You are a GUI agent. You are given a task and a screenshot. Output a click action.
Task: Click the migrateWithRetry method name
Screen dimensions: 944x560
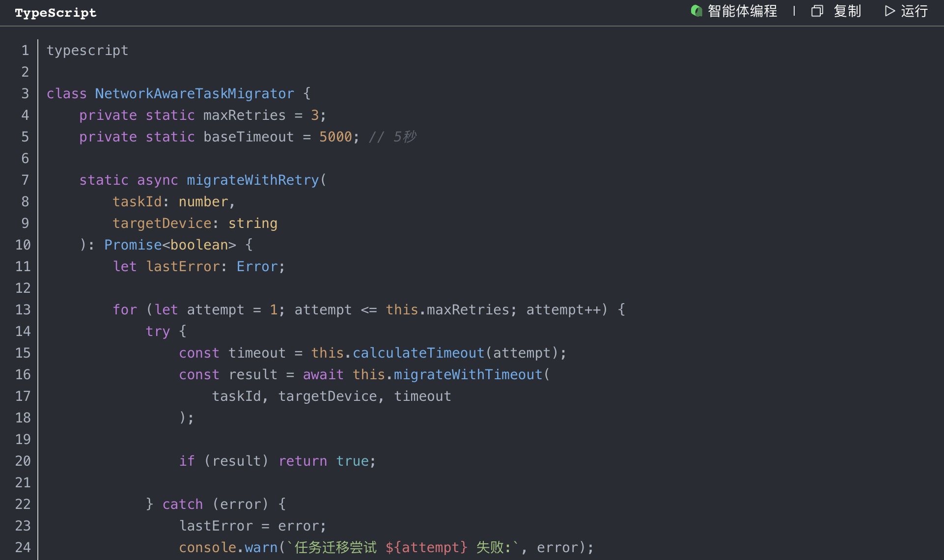(252, 180)
